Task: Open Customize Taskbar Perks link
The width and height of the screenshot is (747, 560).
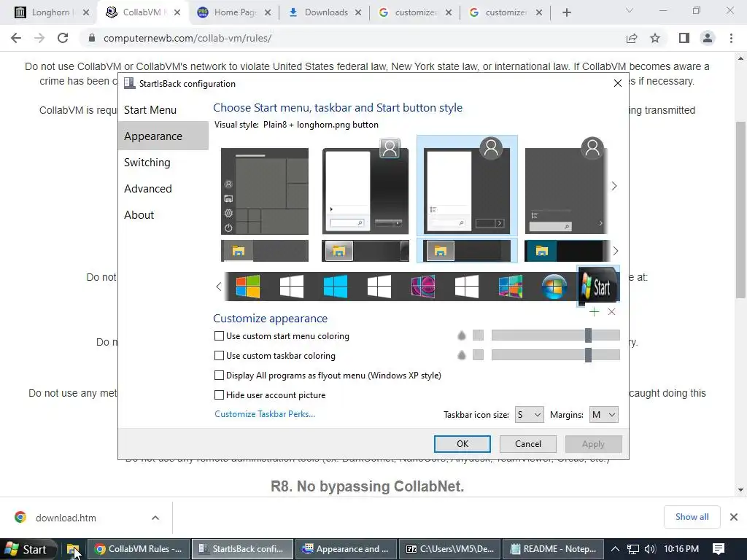Action: 265,414
